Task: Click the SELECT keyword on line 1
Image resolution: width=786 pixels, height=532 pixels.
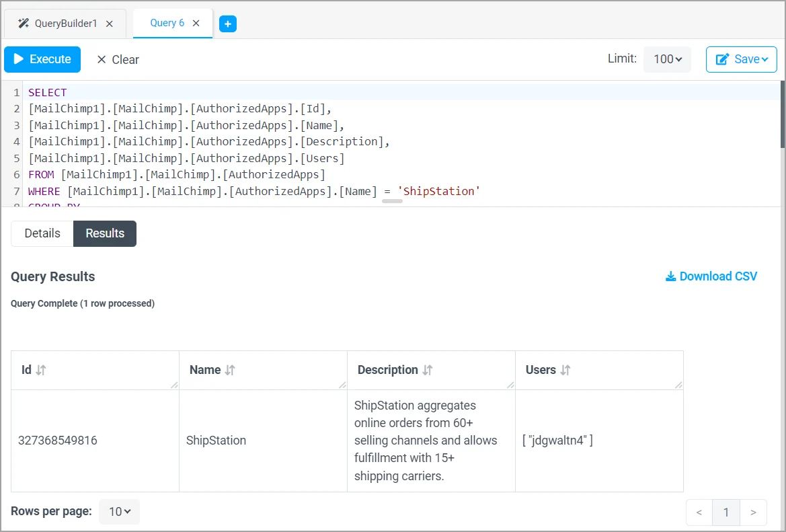Action: (x=47, y=92)
